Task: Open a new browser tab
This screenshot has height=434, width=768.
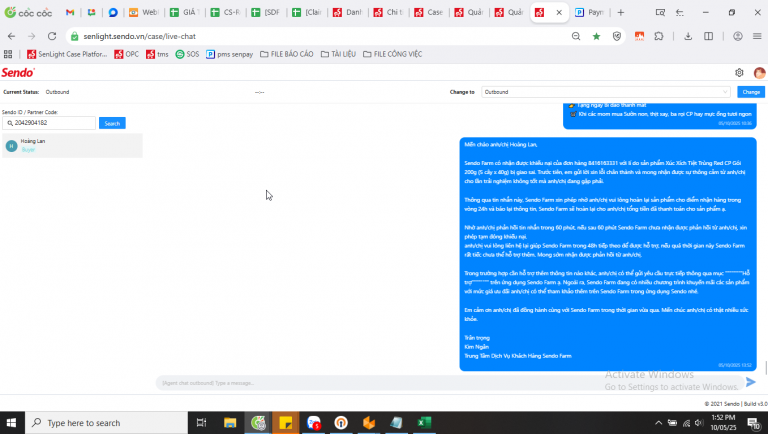Action: tap(621, 12)
